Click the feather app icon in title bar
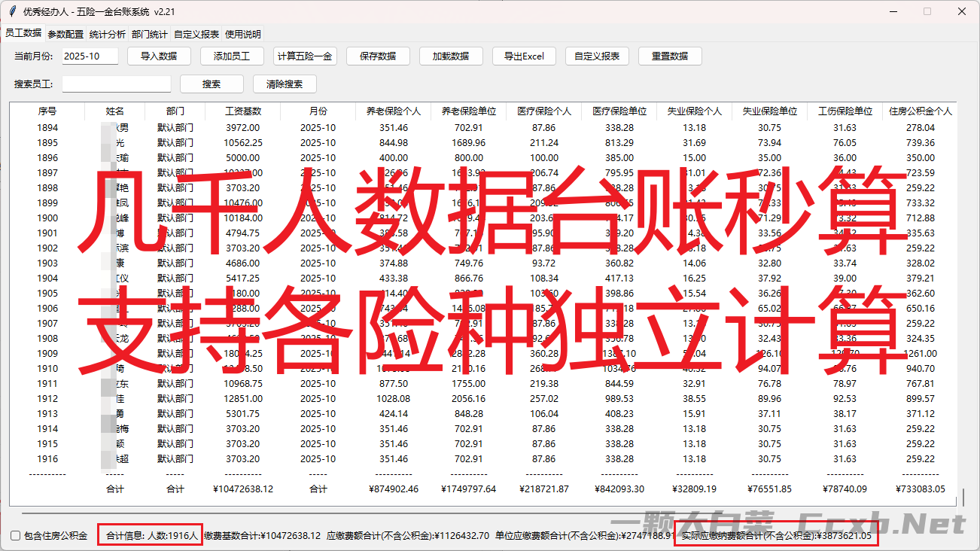The height and width of the screenshot is (551, 980). tap(12, 11)
